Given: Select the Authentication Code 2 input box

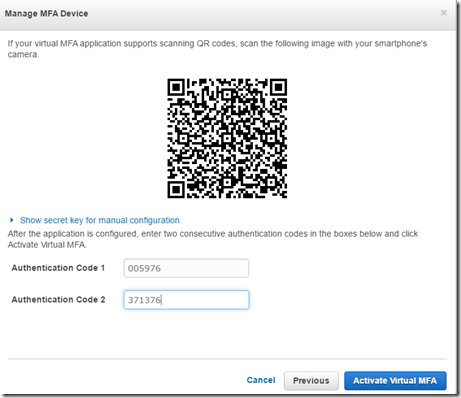Looking at the screenshot, I should click(186, 300).
